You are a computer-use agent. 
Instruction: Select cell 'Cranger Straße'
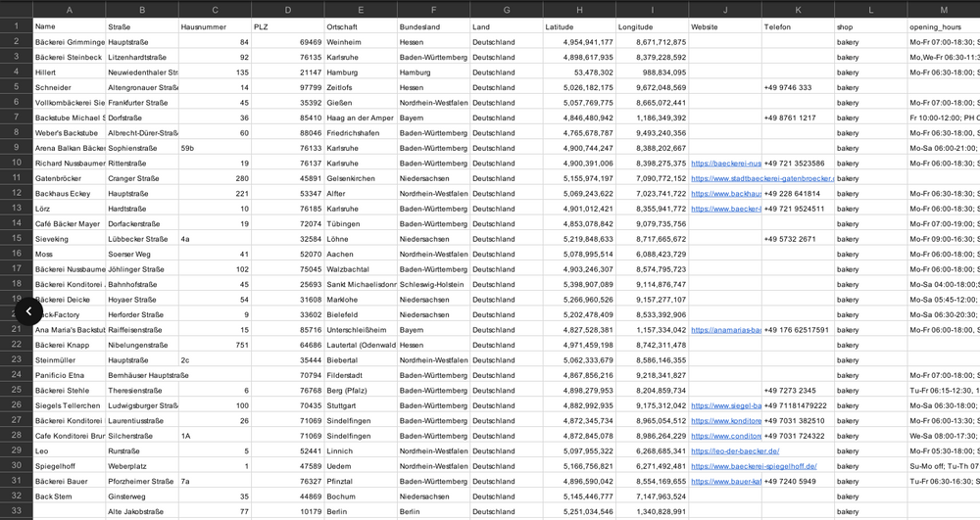142,178
